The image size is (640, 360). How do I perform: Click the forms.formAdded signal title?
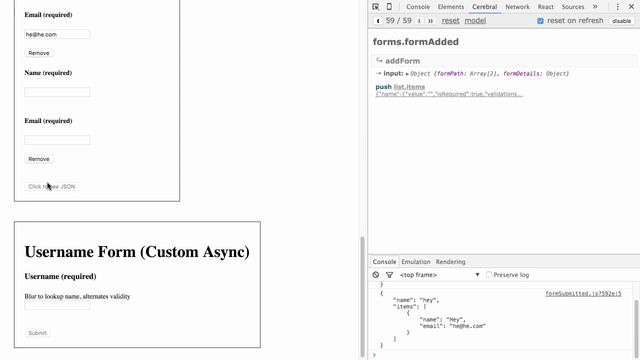[x=416, y=42]
